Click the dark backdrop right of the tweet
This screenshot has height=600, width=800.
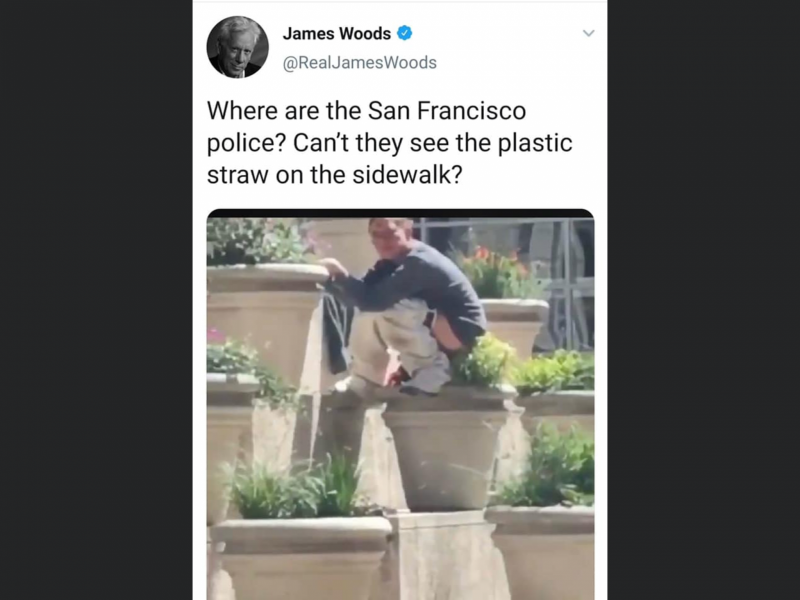[704, 300]
